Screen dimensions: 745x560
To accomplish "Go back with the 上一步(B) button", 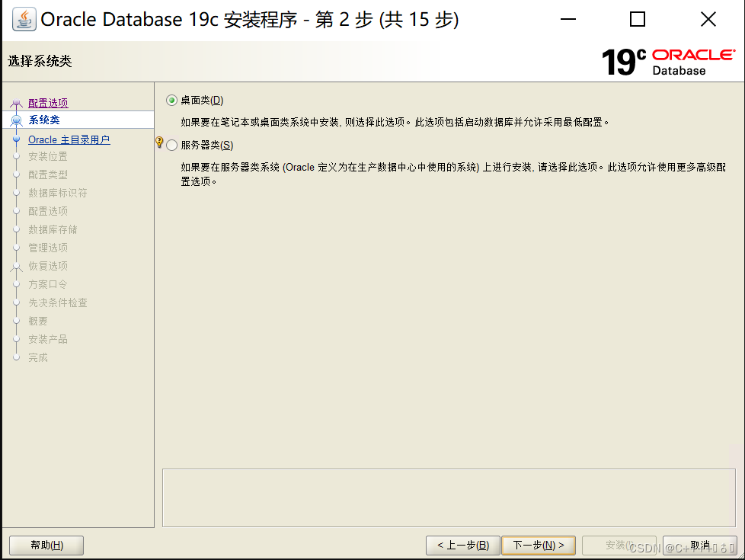I will pyautogui.click(x=463, y=546).
